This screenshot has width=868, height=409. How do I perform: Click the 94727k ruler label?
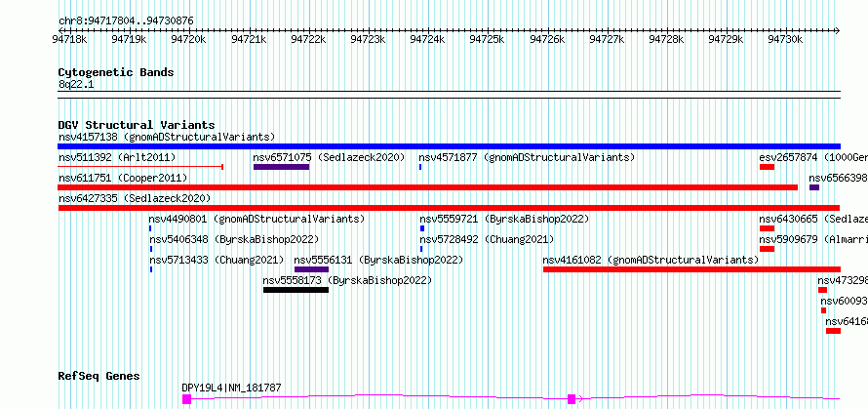[x=607, y=39]
